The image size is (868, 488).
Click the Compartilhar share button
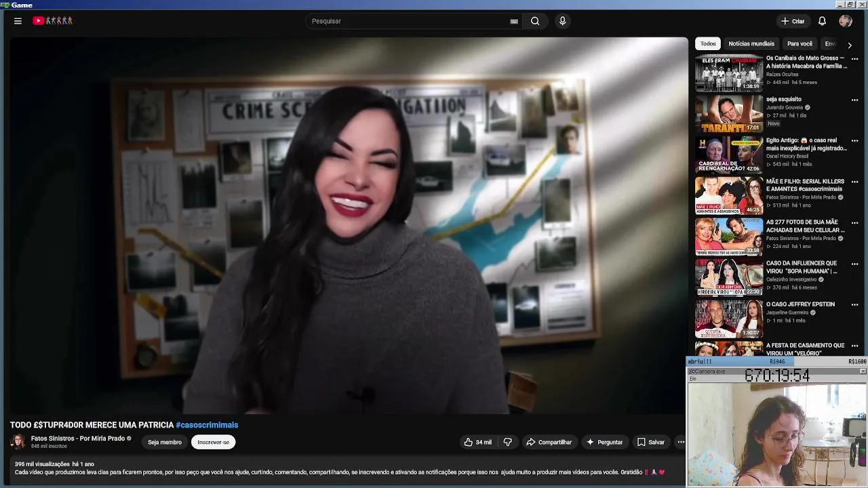[x=549, y=442]
